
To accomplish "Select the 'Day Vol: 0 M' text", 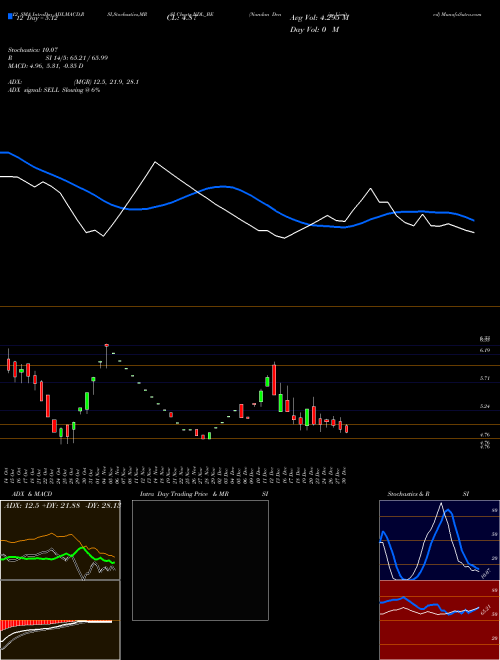I will click(x=314, y=30).
